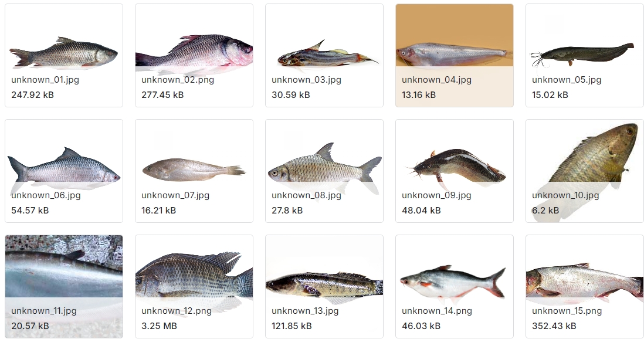Select the unknown_06.jpg silver fish thumbnail
This screenshot has height=339, width=644.
tap(64, 171)
